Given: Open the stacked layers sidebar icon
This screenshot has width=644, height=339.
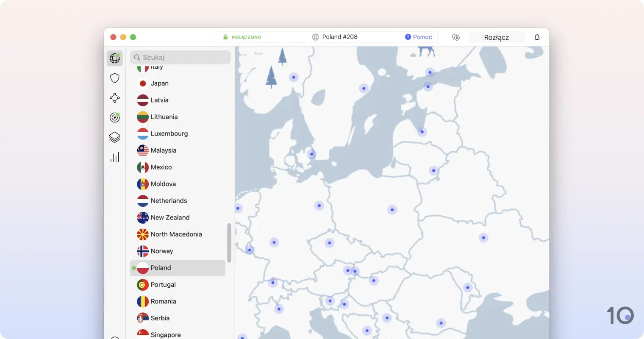Looking at the screenshot, I should coord(115,137).
